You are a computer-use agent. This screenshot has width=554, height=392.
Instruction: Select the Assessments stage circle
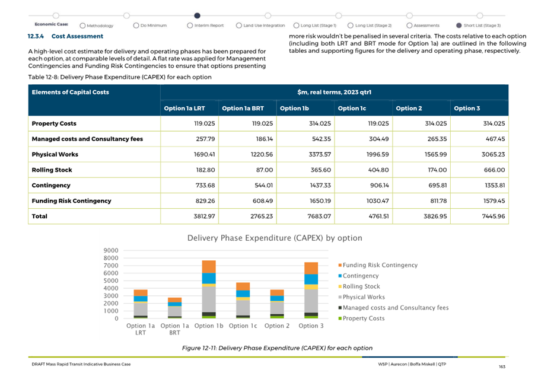409,26
